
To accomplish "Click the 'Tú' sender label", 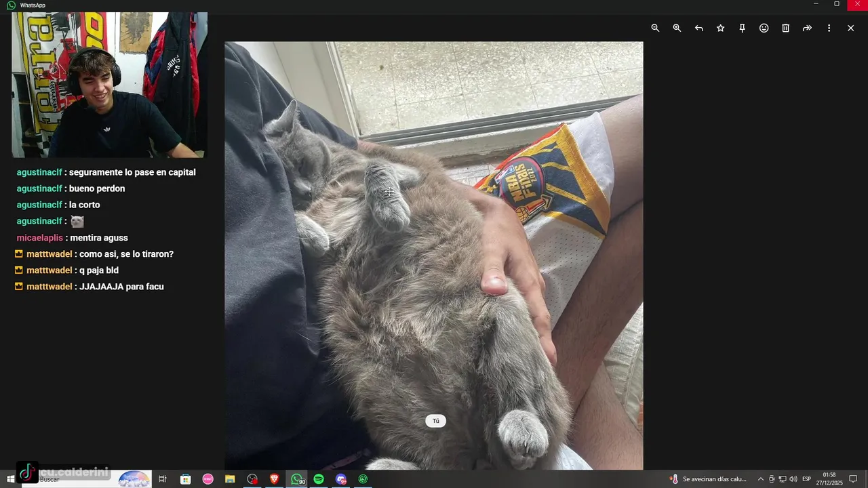I will 435,421.
